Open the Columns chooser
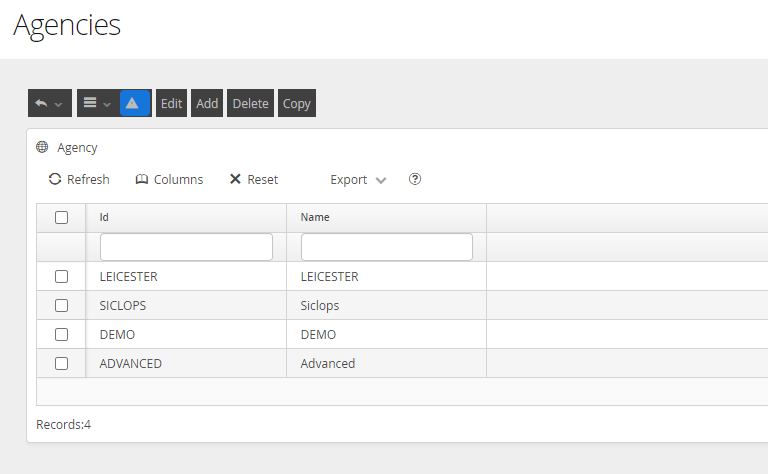This screenshot has height=474, width=768. (169, 180)
